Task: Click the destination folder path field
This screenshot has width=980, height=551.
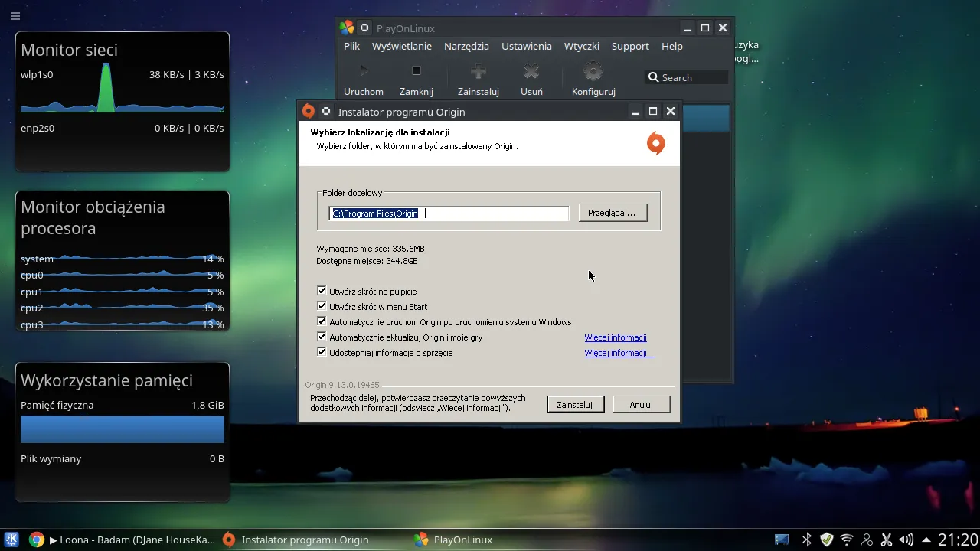Action: click(x=449, y=214)
